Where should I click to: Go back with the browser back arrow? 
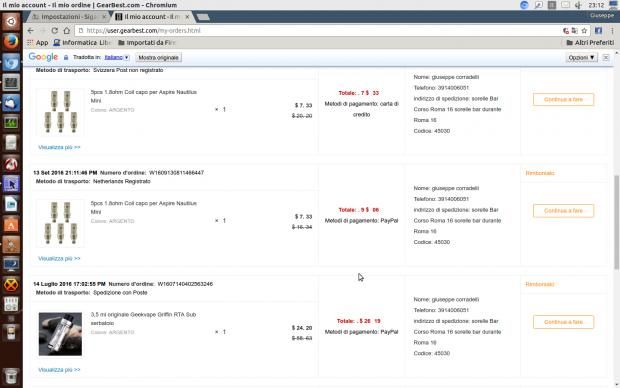[x=30, y=30]
